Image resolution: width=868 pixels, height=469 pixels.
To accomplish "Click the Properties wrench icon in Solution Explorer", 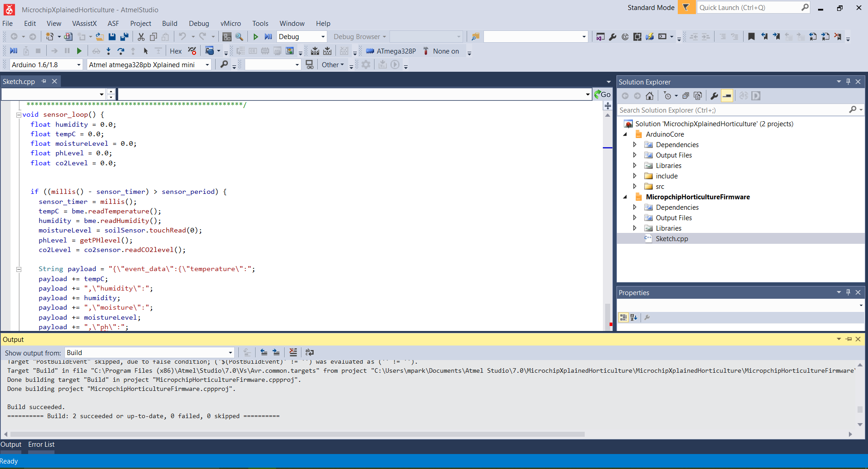I will 714,96.
